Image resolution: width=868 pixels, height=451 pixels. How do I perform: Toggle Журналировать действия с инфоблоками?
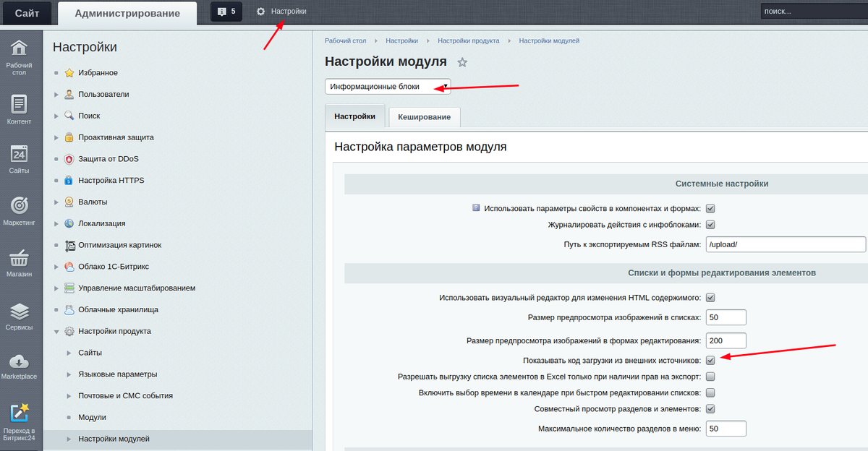tap(710, 224)
